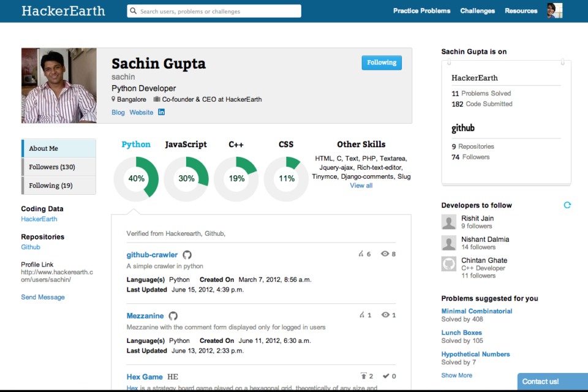The height and width of the screenshot is (392, 588).
Task: Open the Following (19) tab
Action: pos(59,185)
